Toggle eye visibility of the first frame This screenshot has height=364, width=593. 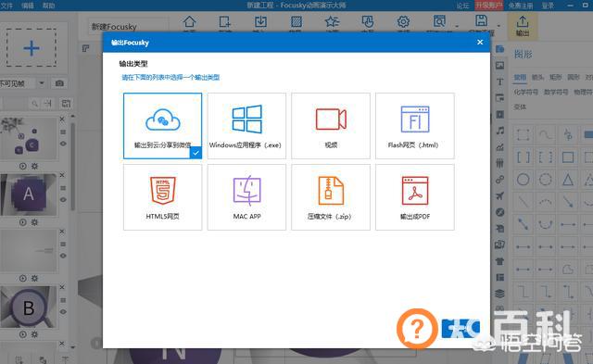click(63, 144)
